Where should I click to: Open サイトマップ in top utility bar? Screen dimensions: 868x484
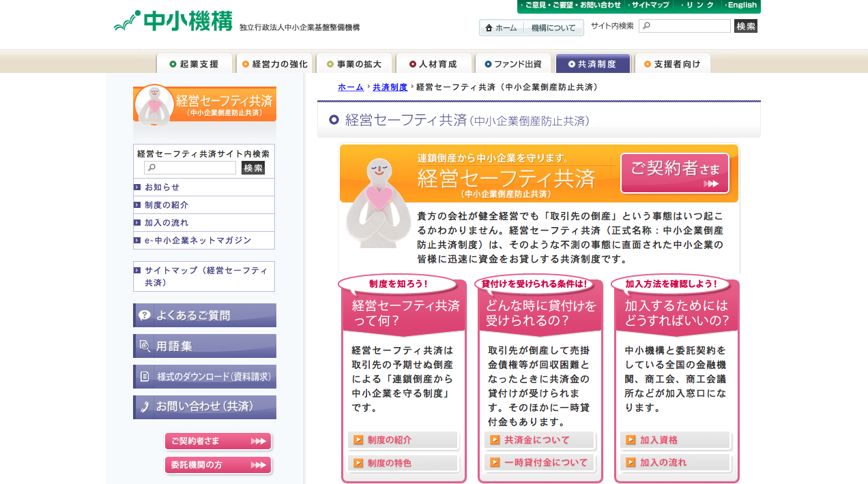649,5
